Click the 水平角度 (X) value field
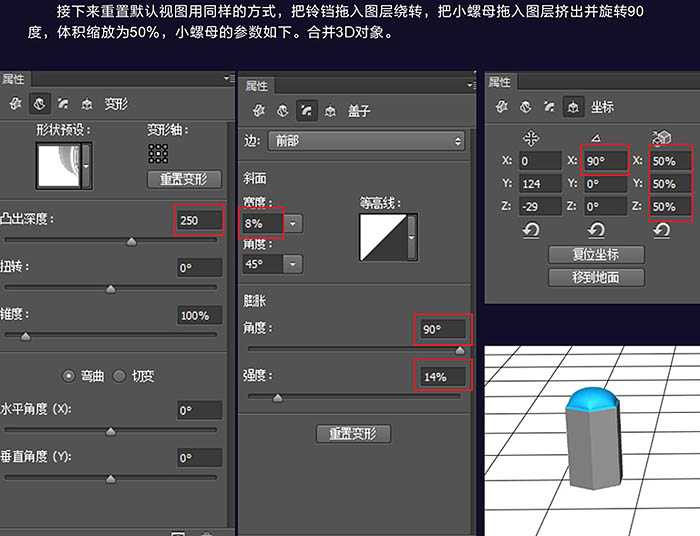 (199, 410)
